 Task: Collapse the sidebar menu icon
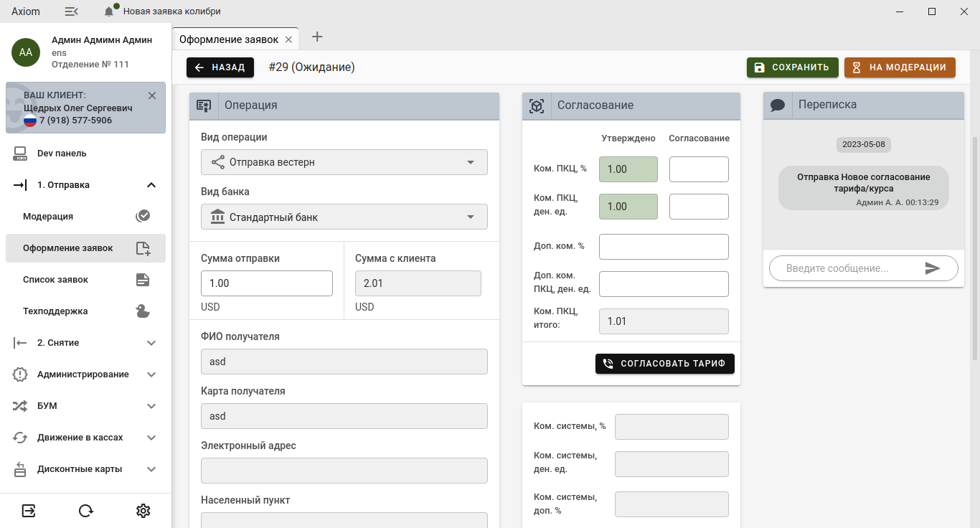[x=71, y=11]
